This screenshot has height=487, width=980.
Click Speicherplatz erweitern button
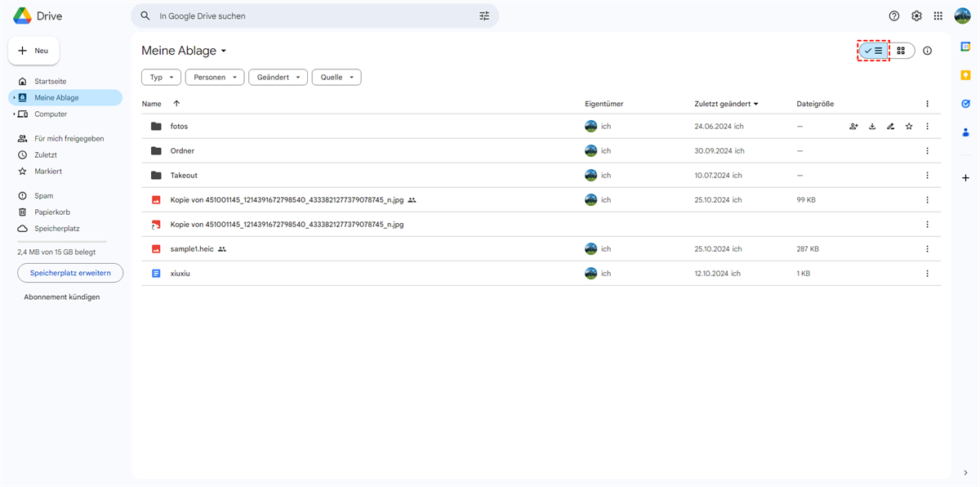[70, 273]
